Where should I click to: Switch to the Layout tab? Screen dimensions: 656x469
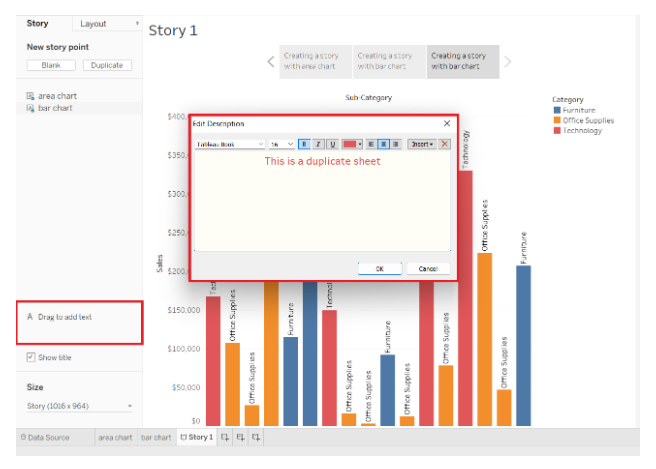pyautogui.click(x=94, y=23)
